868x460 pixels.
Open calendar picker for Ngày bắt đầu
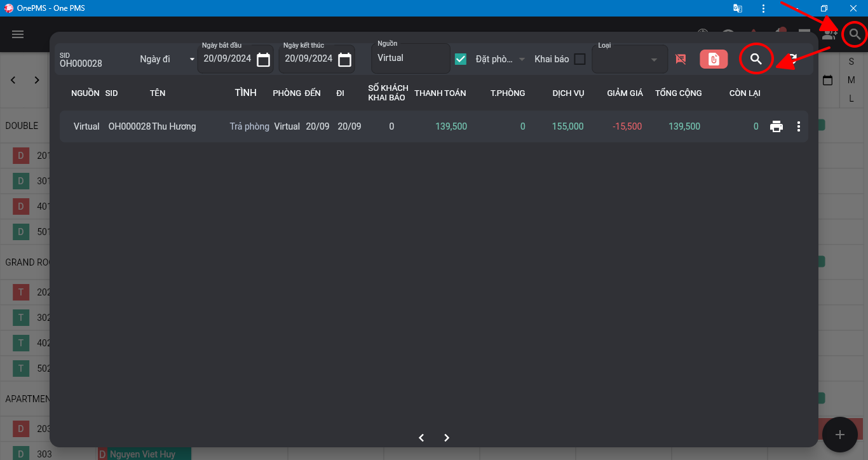coord(263,60)
